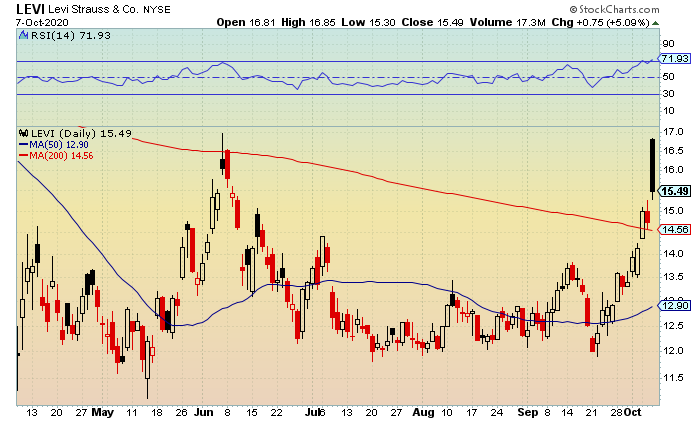Click the Close 15.49 value in the header
Viewport: 700px width, 421px height.
[x=432, y=22]
